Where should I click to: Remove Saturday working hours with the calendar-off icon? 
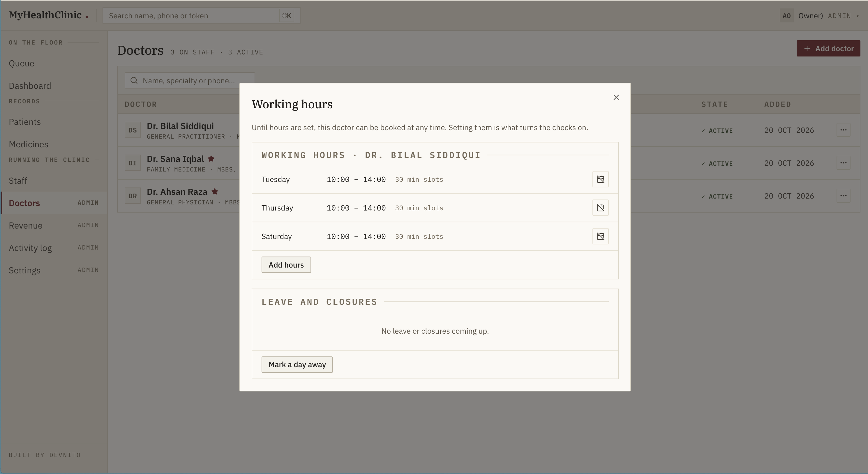(600, 236)
